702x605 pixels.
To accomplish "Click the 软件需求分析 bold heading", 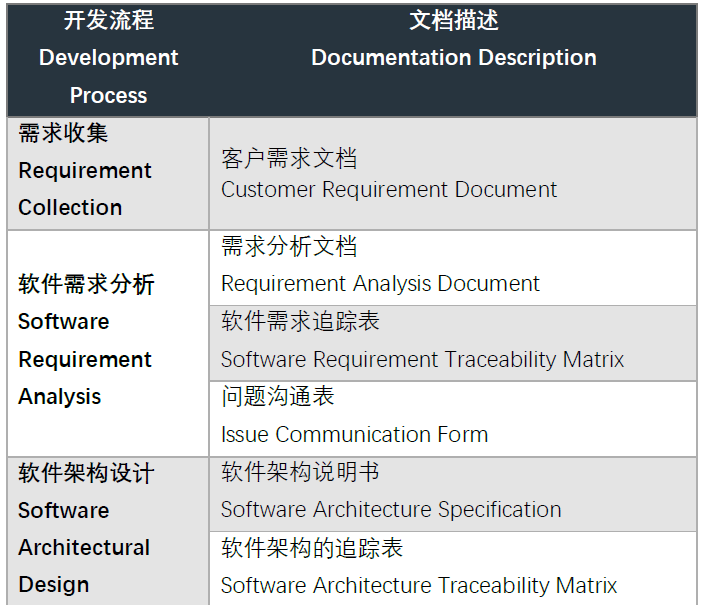I will [x=86, y=285].
